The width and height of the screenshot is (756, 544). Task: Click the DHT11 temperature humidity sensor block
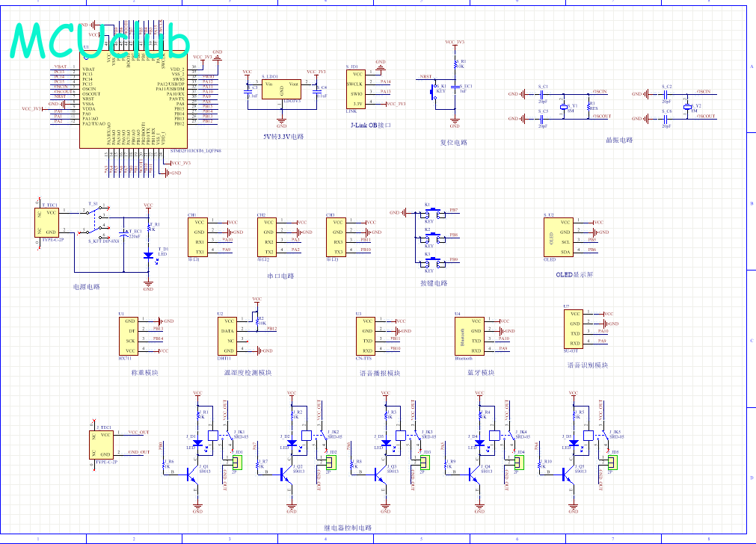click(228, 336)
